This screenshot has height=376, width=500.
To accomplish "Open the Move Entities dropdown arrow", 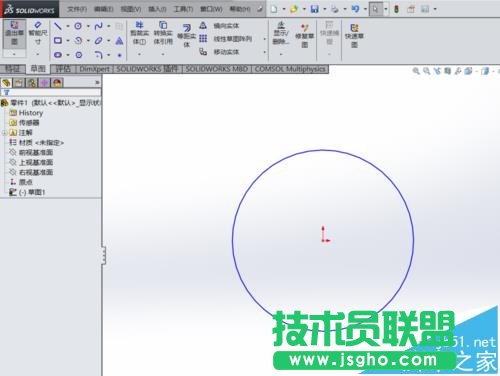I will (265, 52).
